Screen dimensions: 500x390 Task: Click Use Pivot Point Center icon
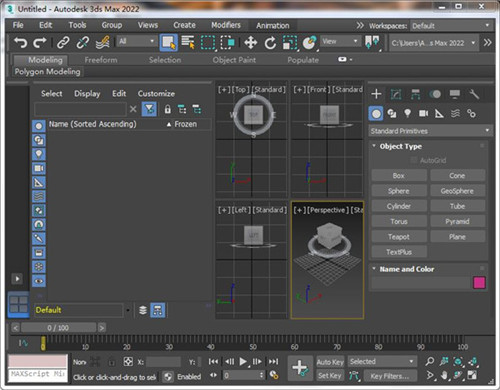click(372, 43)
